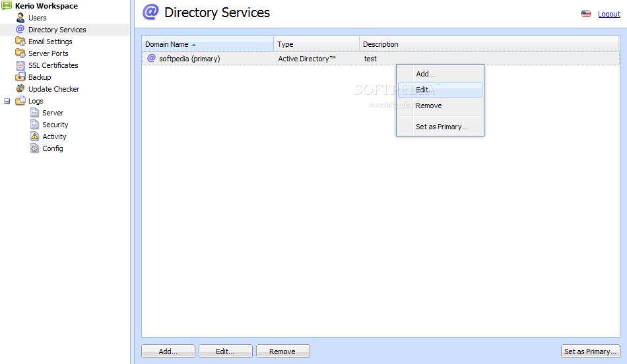Click the Add... button at the bottom

tap(168, 351)
